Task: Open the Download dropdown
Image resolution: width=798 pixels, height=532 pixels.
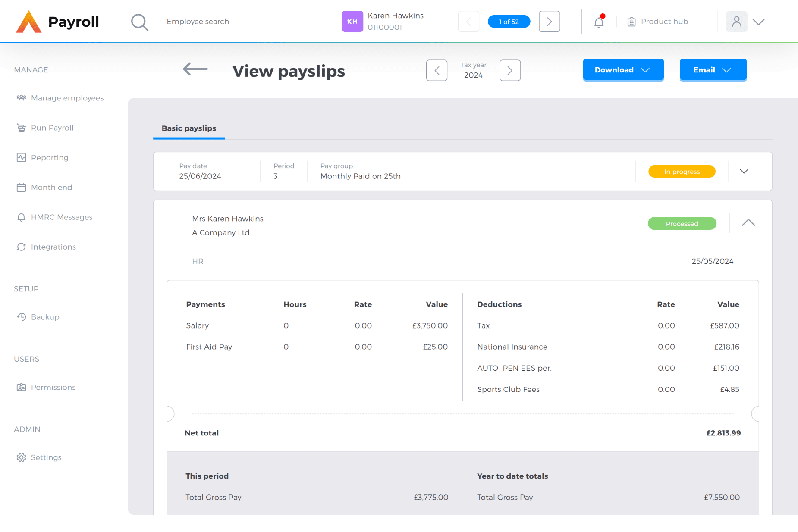Action: [x=623, y=70]
